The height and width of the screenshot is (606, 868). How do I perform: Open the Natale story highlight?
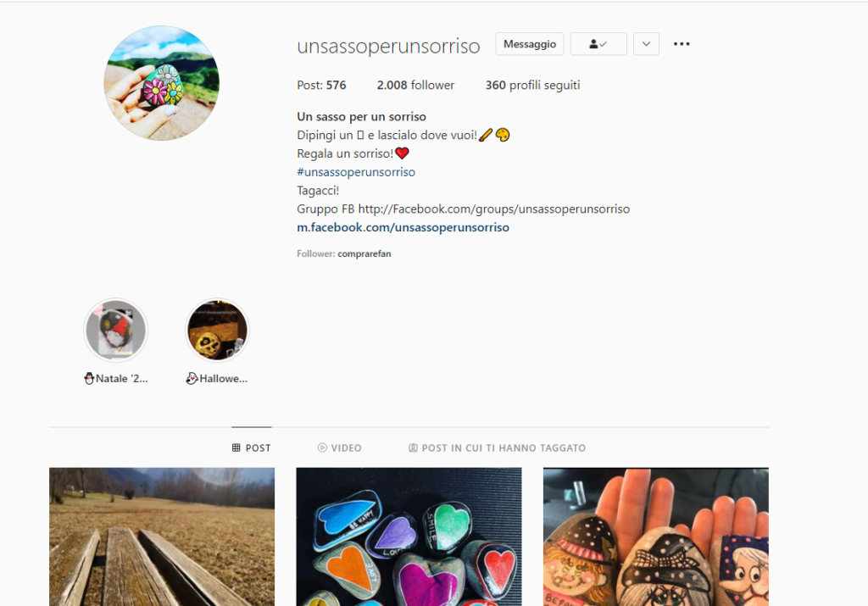pos(115,331)
